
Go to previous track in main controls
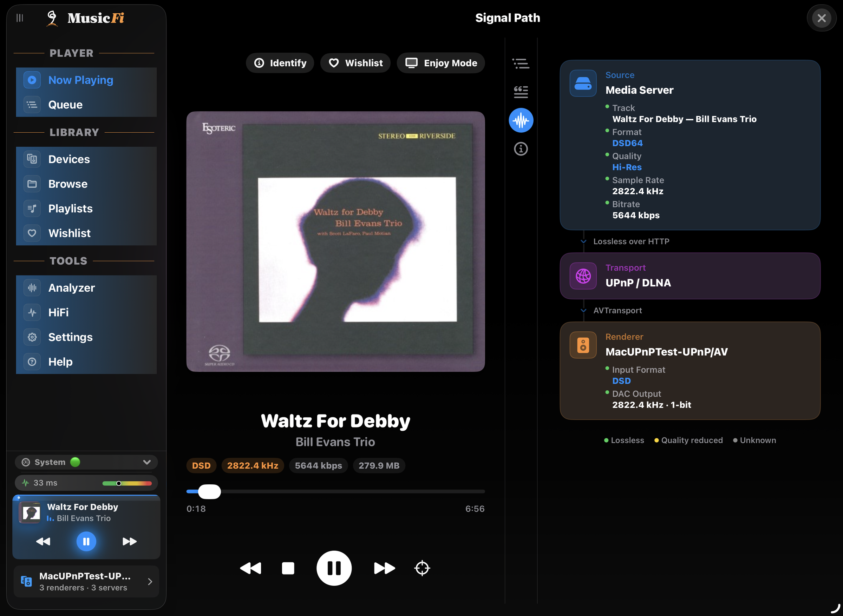click(250, 568)
